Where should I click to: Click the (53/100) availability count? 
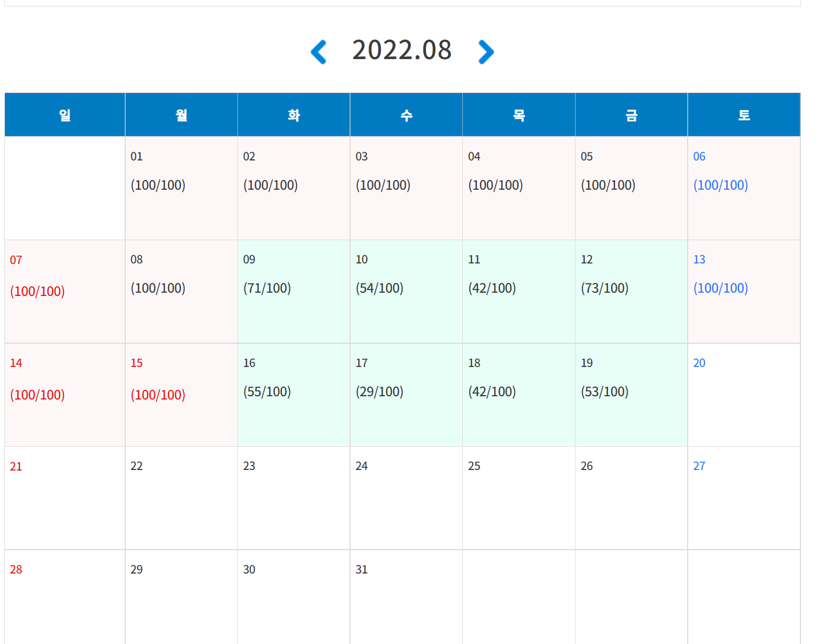[x=605, y=392]
